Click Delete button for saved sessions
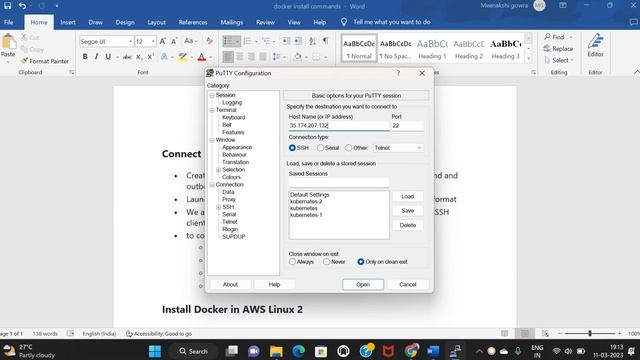 (407, 225)
